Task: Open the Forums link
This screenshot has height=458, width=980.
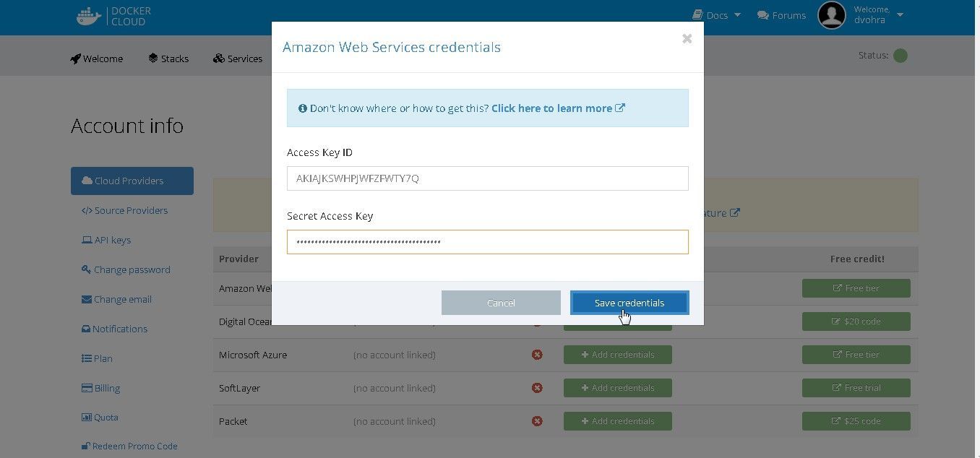Action: tap(781, 15)
